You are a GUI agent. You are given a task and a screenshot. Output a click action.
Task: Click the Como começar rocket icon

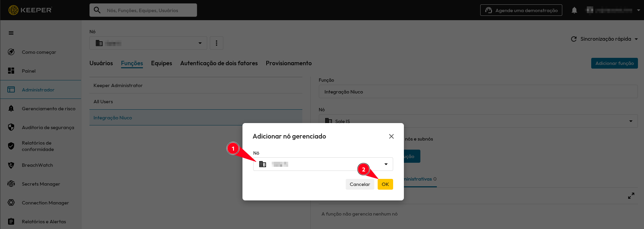pos(11,52)
